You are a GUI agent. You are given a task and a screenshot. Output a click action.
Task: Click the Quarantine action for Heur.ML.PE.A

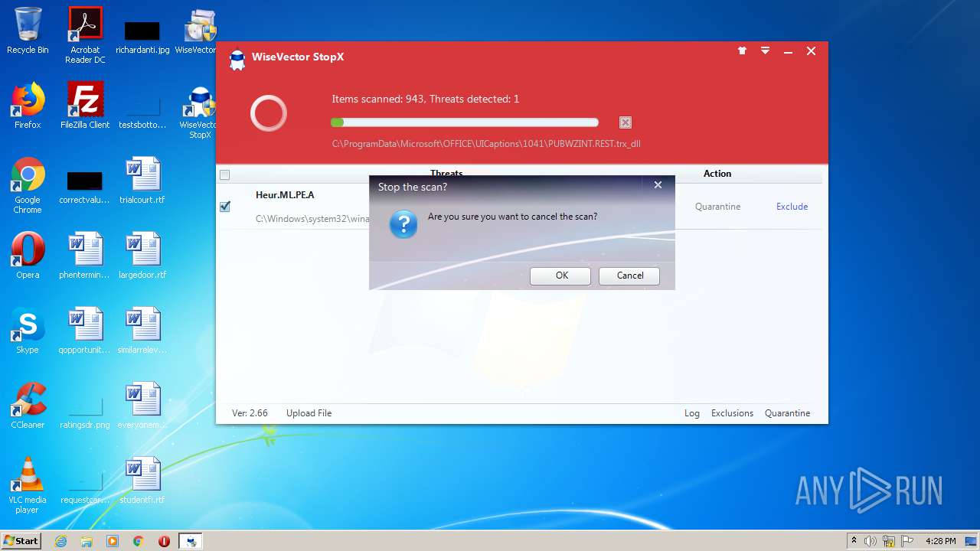(717, 207)
